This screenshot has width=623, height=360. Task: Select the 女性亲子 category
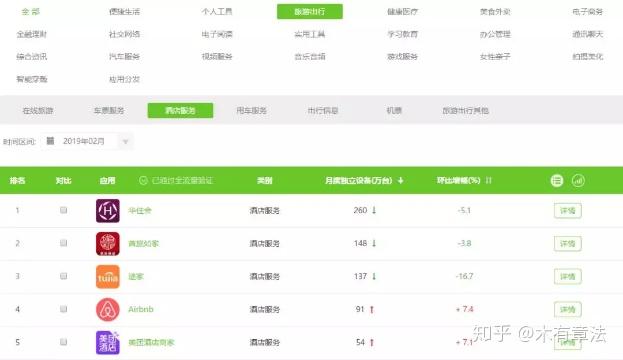[x=495, y=56]
